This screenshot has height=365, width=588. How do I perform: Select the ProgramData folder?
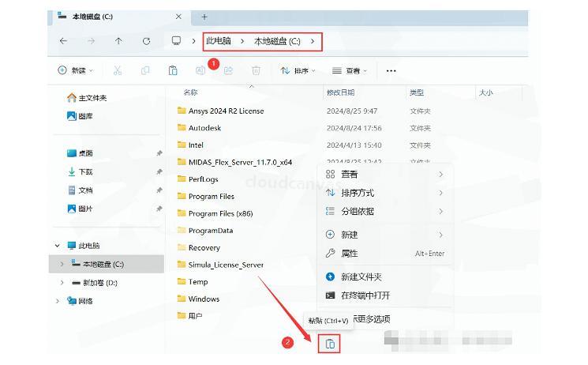click(x=205, y=231)
